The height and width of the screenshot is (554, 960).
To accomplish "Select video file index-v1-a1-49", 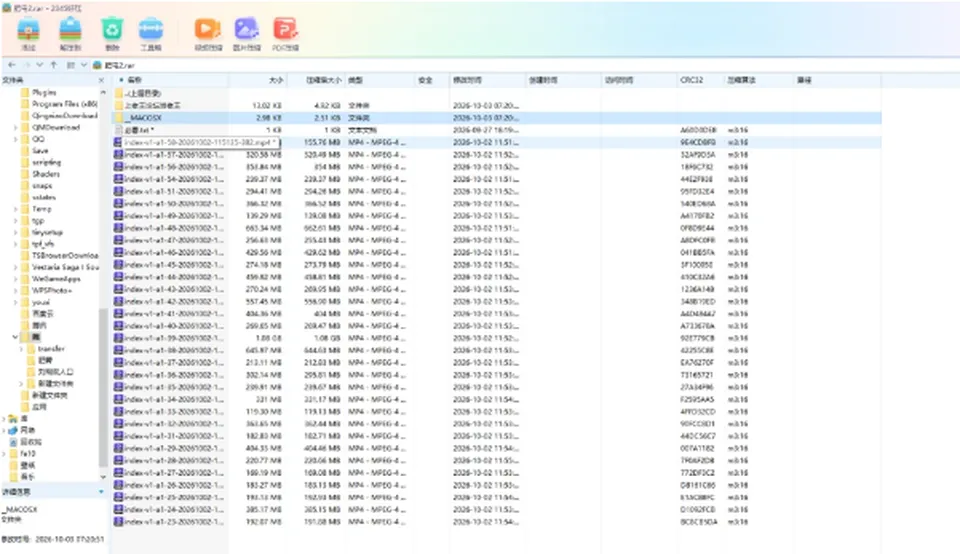I will coord(497,215).
